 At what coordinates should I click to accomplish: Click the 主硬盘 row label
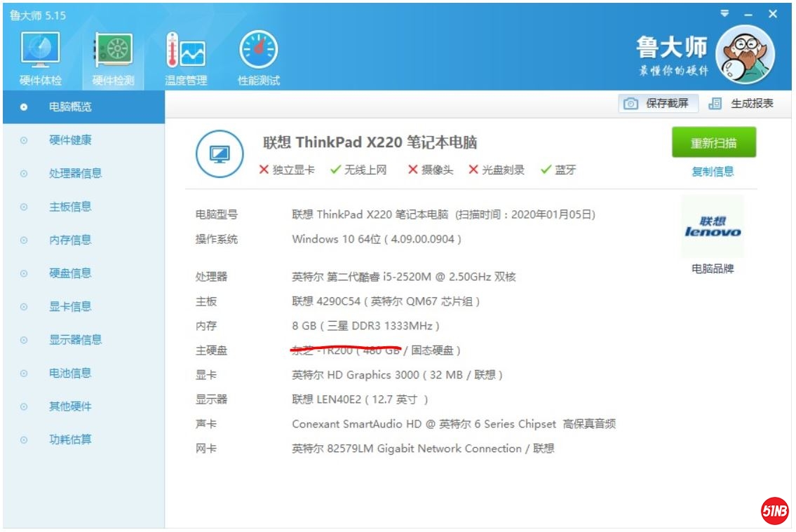(x=211, y=350)
